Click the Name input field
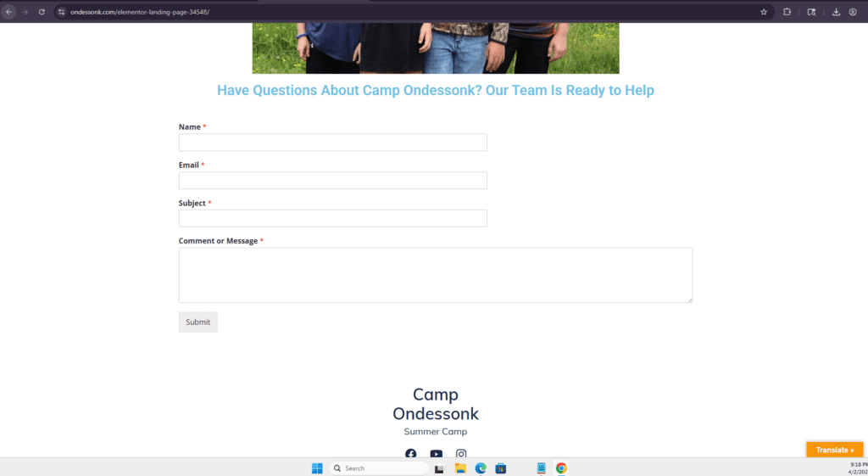The width and height of the screenshot is (868, 476). pos(332,143)
